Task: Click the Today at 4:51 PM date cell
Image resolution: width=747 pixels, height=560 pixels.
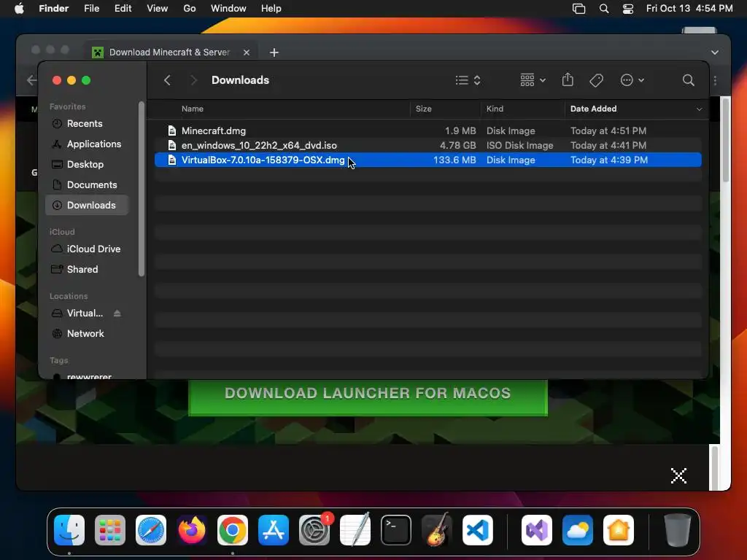Action: pyautogui.click(x=608, y=131)
